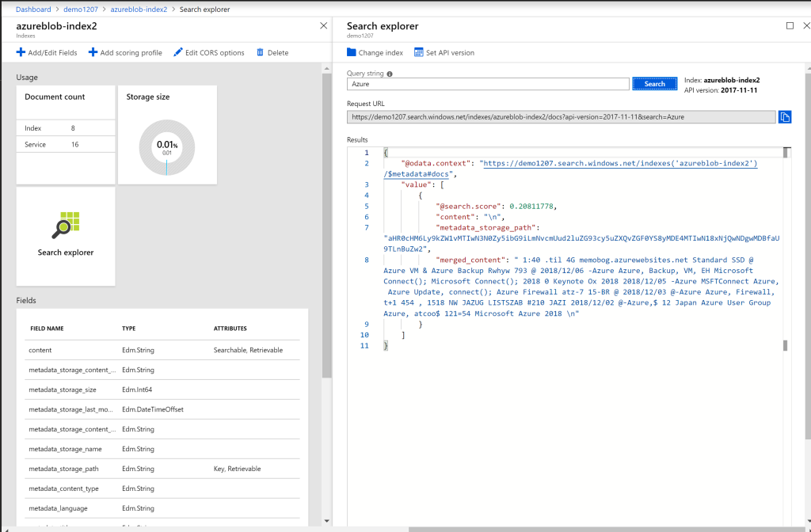
Task: Click the Document count tile
Action: 66,135
